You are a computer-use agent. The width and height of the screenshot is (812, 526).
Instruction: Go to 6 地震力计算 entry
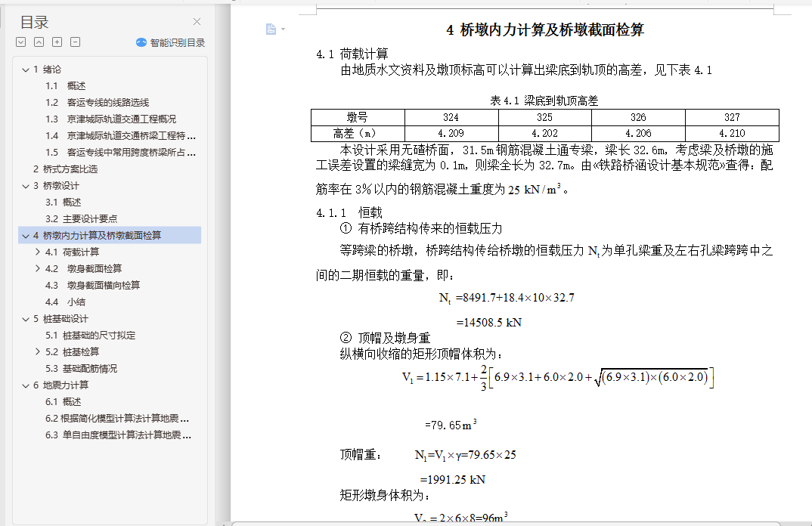60,385
